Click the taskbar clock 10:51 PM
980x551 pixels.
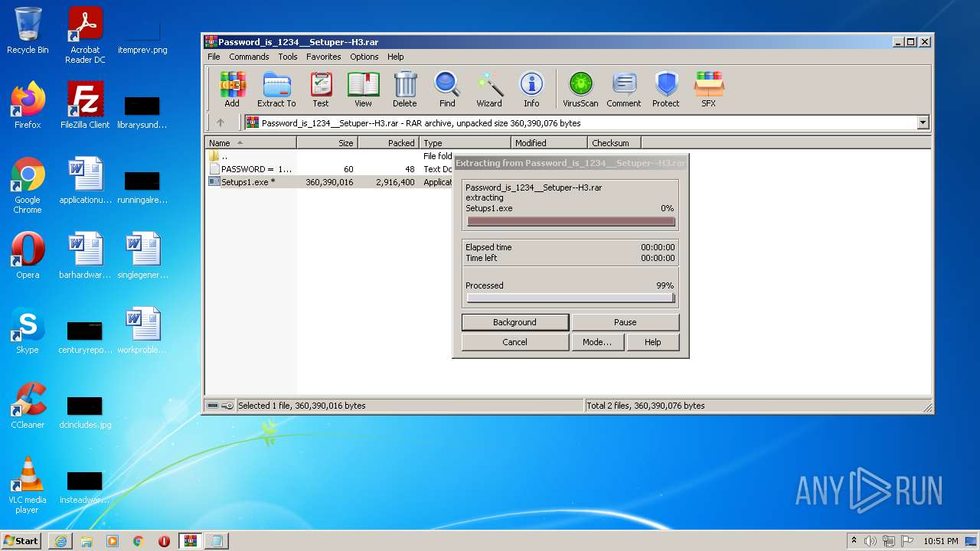[940, 541]
